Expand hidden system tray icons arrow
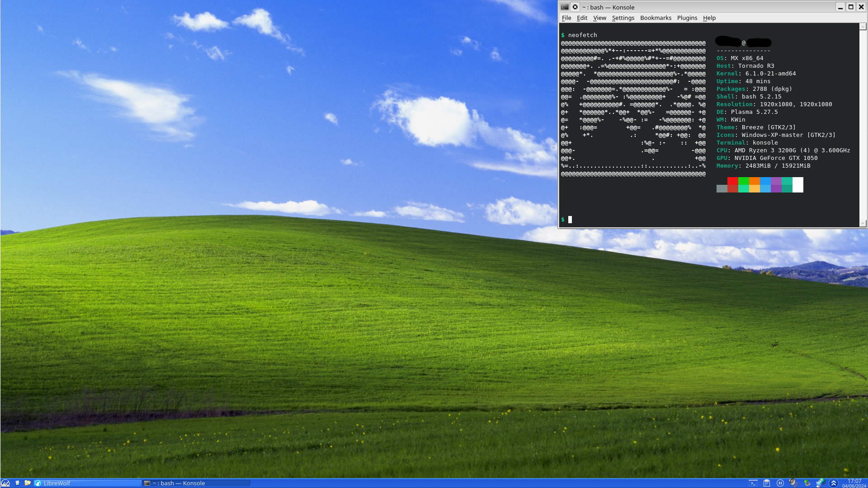 [x=834, y=483]
